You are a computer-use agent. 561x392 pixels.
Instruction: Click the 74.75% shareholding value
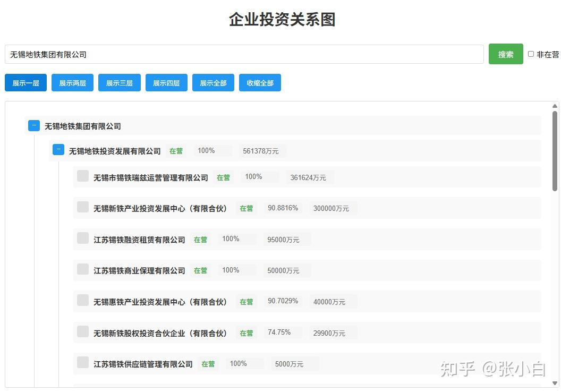(x=279, y=333)
